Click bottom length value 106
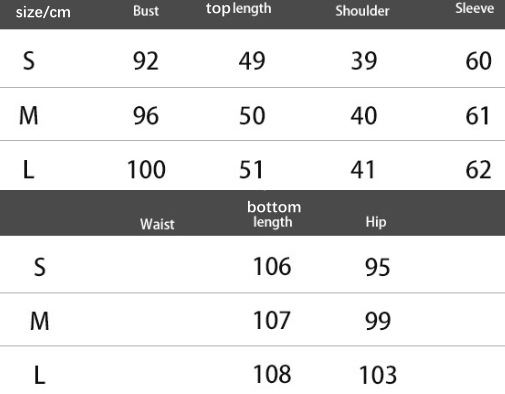The width and height of the screenshot is (505, 394). click(x=272, y=266)
